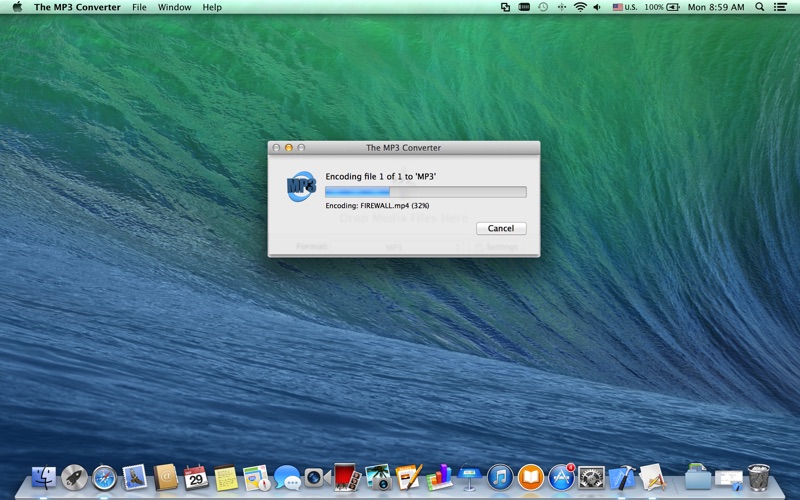Screen dimensions: 800x500
Task: Open the U.S. input source menu
Action: pyautogui.click(x=625, y=7)
